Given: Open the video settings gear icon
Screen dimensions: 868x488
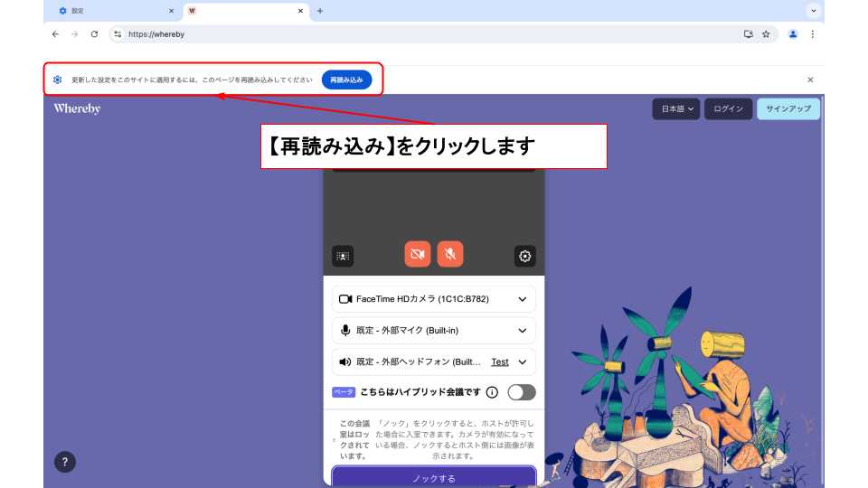Looking at the screenshot, I should (524, 257).
